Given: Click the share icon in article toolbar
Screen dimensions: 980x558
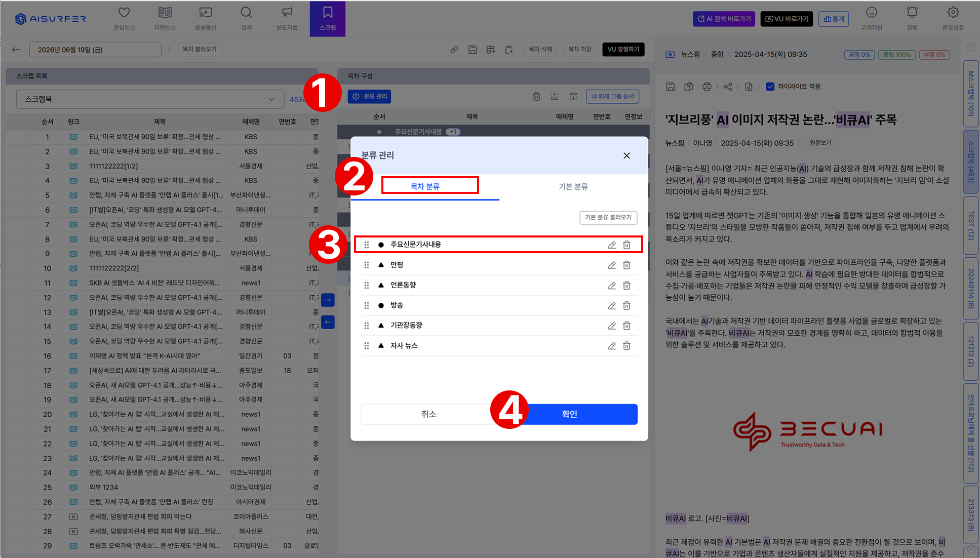Looking at the screenshot, I should (728, 87).
